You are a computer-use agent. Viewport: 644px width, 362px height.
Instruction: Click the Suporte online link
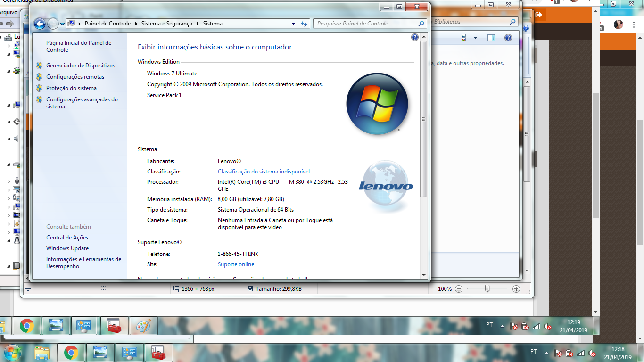pos(236,264)
